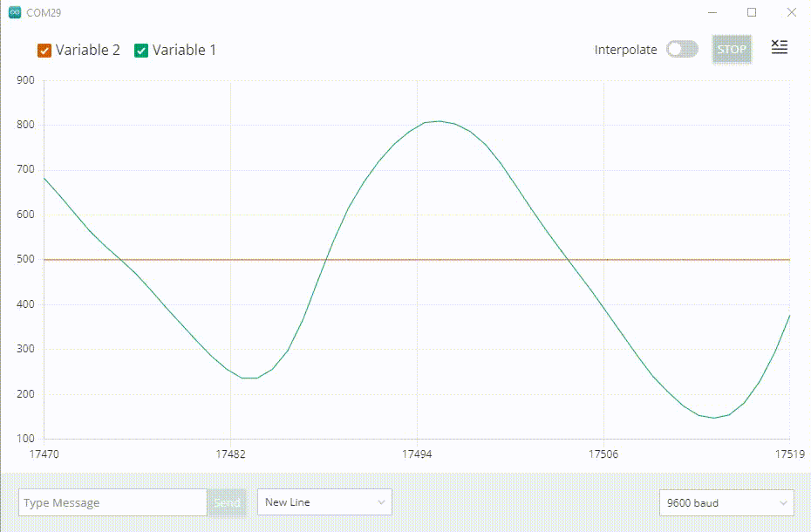This screenshot has width=811, height=532.
Task: Expand the 9600 baud rate dropdown
Action: [726, 503]
